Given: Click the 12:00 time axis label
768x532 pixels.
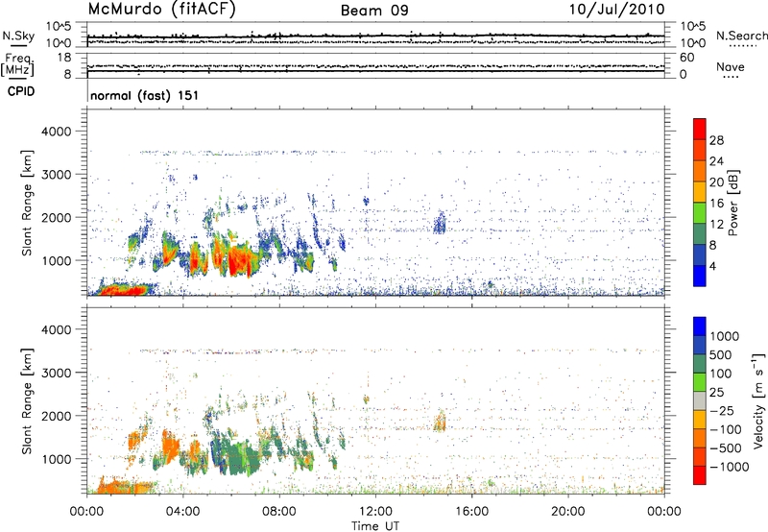Looking at the screenshot, I should 375,512.
